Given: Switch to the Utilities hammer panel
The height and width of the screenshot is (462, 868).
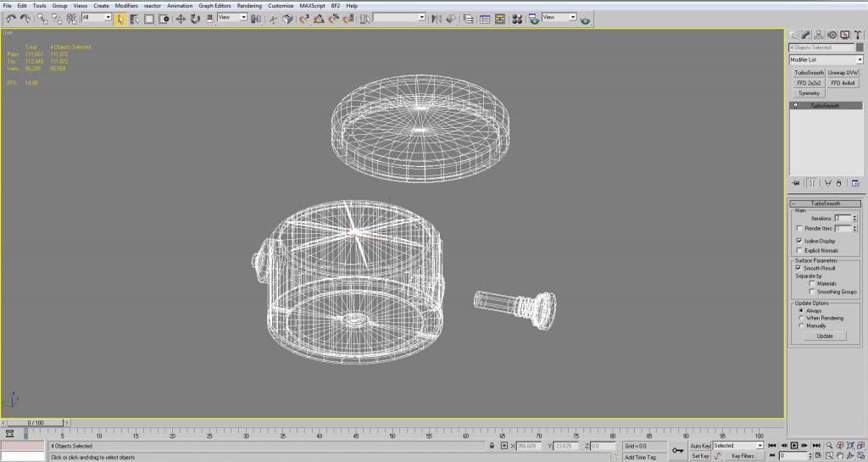Looking at the screenshot, I should (x=857, y=35).
